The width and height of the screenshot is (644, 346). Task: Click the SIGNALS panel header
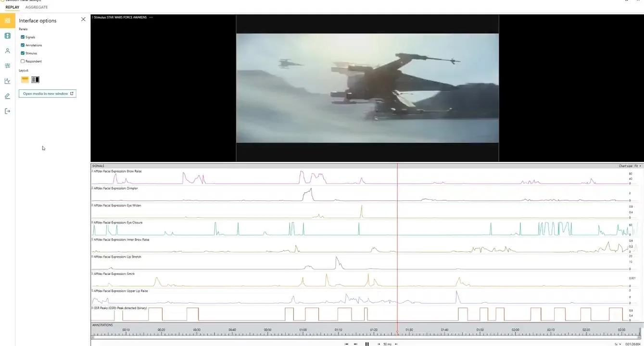click(x=98, y=166)
